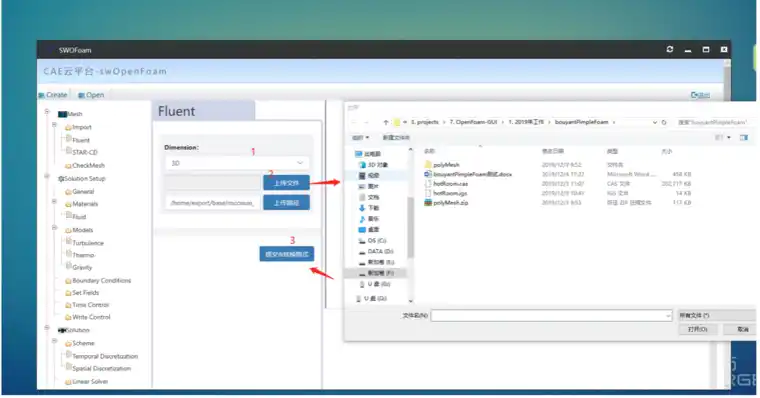The width and height of the screenshot is (760, 398).
Task: Click the refresh icon beside address bar
Action: coord(664,122)
